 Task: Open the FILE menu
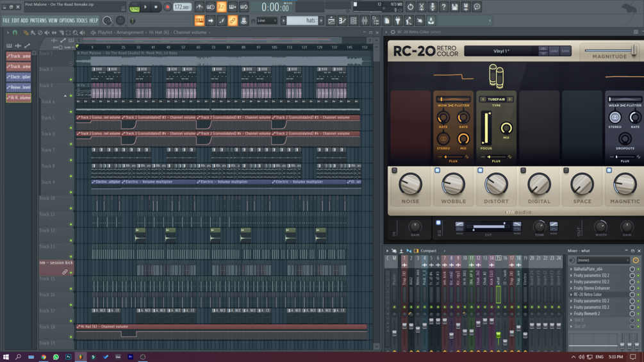(x=6, y=21)
